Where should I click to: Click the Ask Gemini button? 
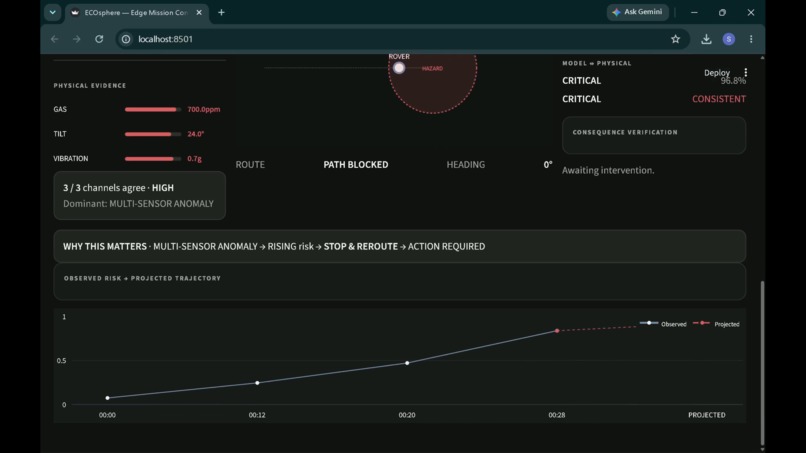tap(637, 12)
